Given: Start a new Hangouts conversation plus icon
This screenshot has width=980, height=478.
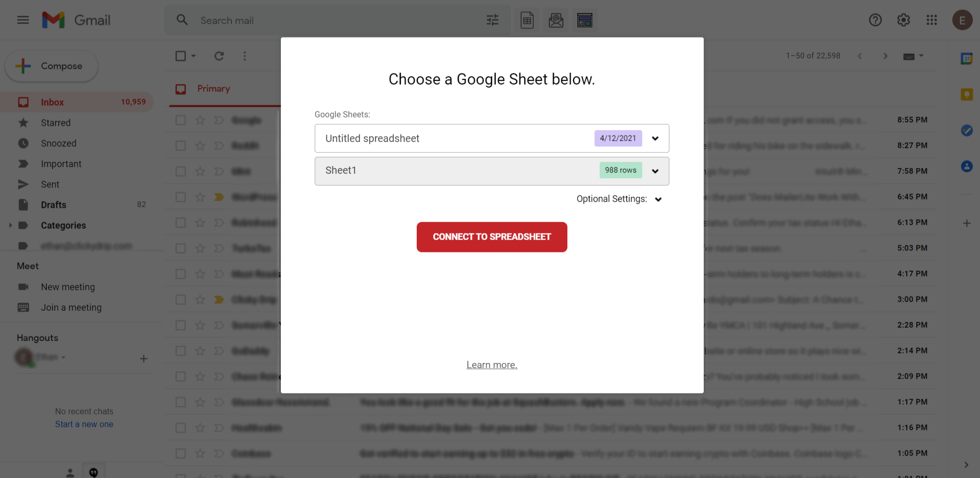Looking at the screenshot, I should pyautogui.click(x=144, y=358).
